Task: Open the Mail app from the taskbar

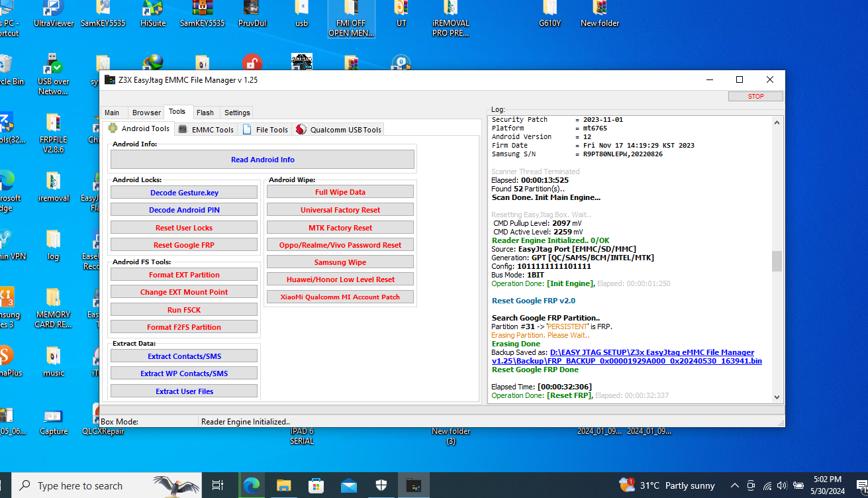Action: 349,485
